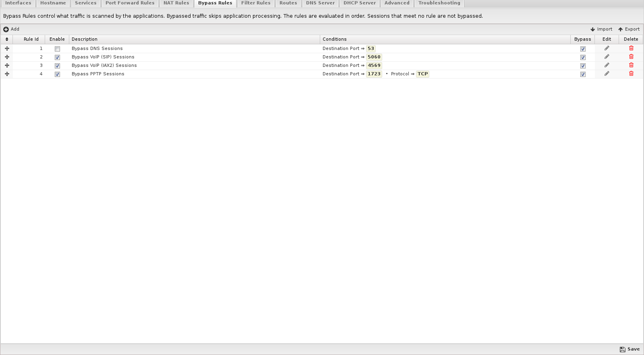Click the Bypass column header
This screenshot has width=644, height=355.
[583, 39]
